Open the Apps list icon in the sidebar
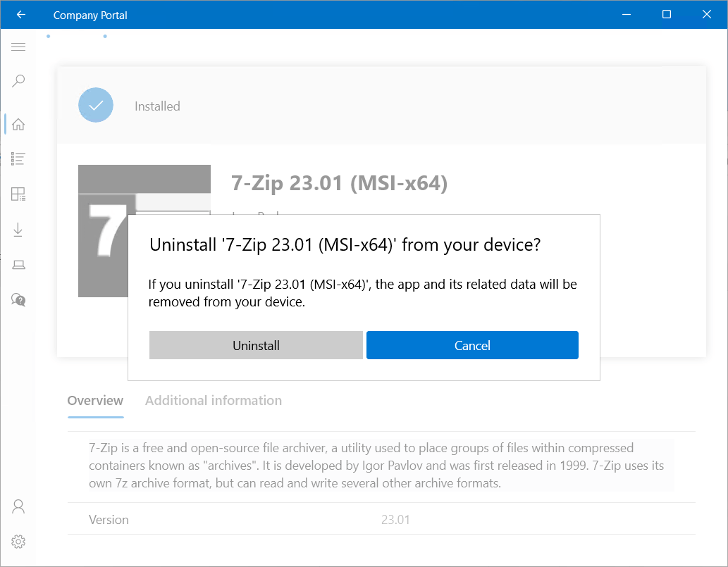 coord(18,158)
